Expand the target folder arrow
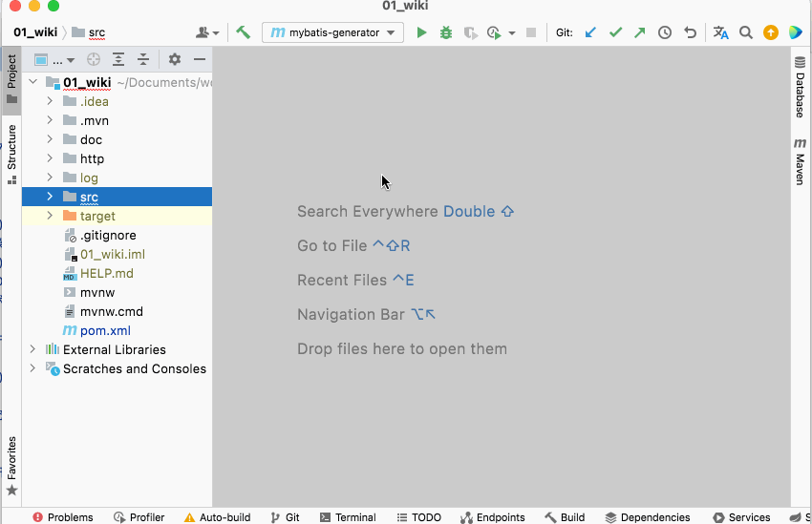This screenshot has height=524, width=812. (50, 216)
